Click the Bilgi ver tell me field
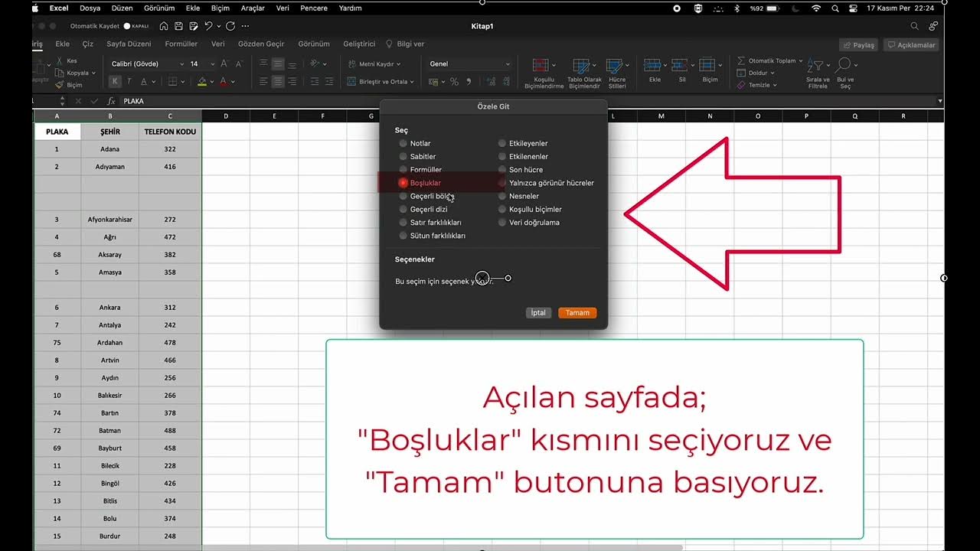Screen dimensions: 980x551 pos(405,44)
